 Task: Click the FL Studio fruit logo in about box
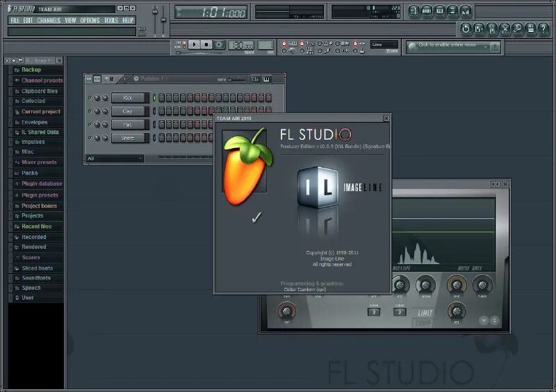(247, 167)
